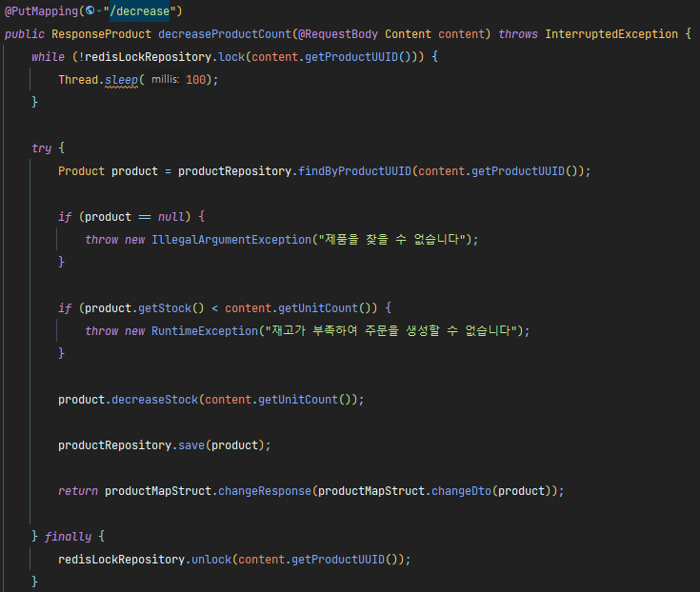Click the finally keyword
700x592 pixels.
click(x=68, y=537)
